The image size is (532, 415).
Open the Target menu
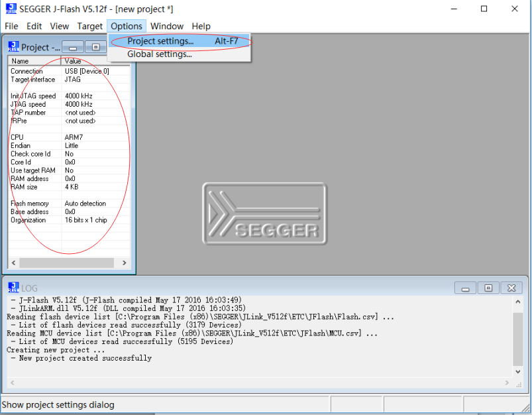(x=89, y=26)
